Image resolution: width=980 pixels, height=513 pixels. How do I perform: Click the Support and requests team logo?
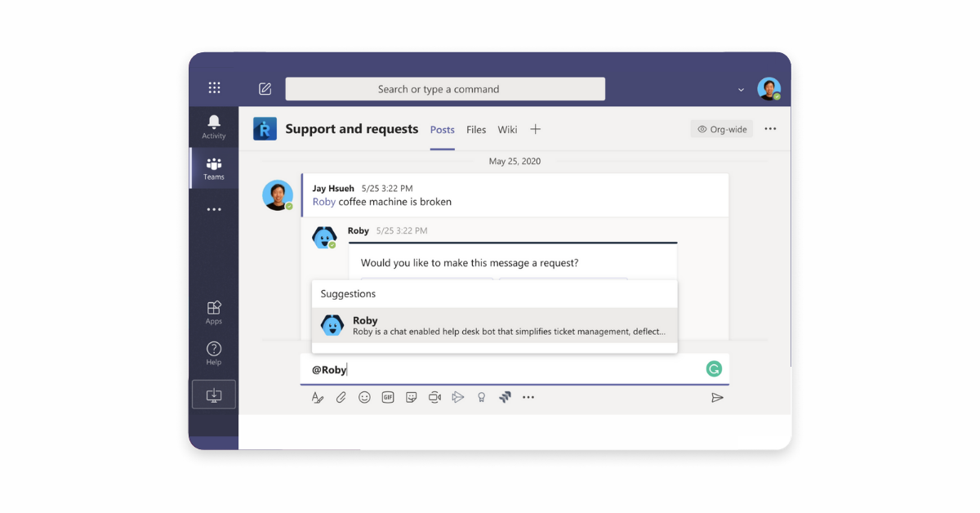click(265, 129)
